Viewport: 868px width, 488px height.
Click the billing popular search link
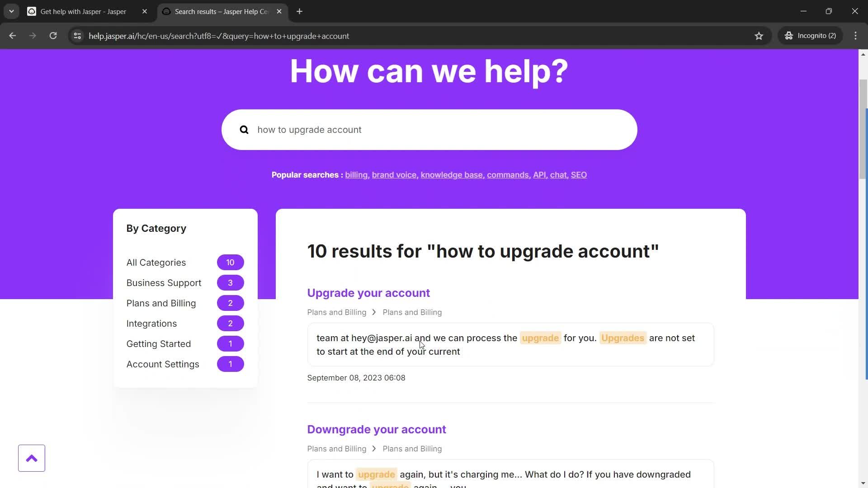click(x=356, y=174)
